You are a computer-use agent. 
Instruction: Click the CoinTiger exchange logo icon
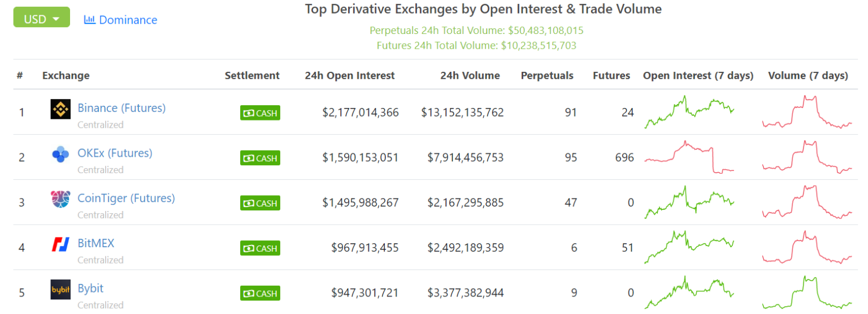pos(60,199)
